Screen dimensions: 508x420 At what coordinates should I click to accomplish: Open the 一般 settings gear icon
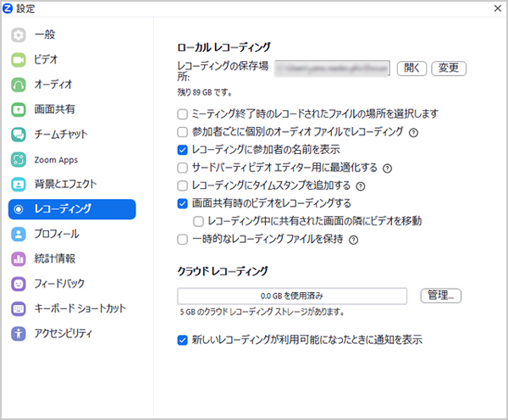point(19,35)
